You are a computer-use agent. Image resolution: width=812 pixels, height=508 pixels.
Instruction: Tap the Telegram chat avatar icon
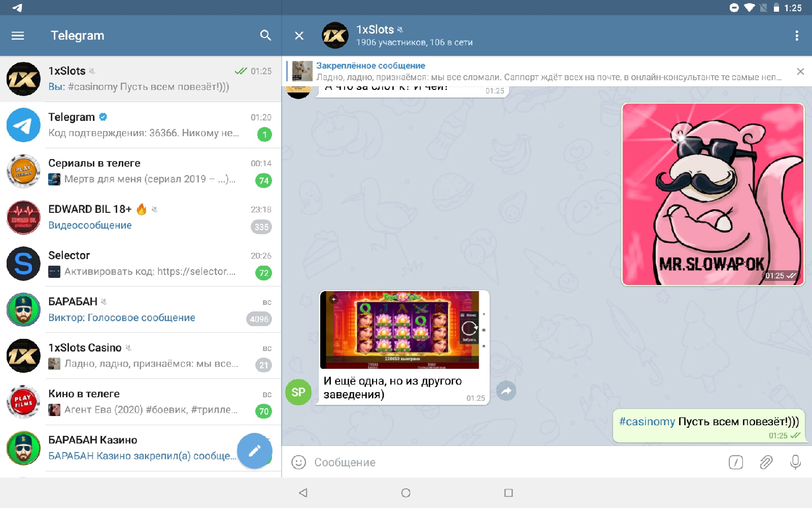[23, 125]
